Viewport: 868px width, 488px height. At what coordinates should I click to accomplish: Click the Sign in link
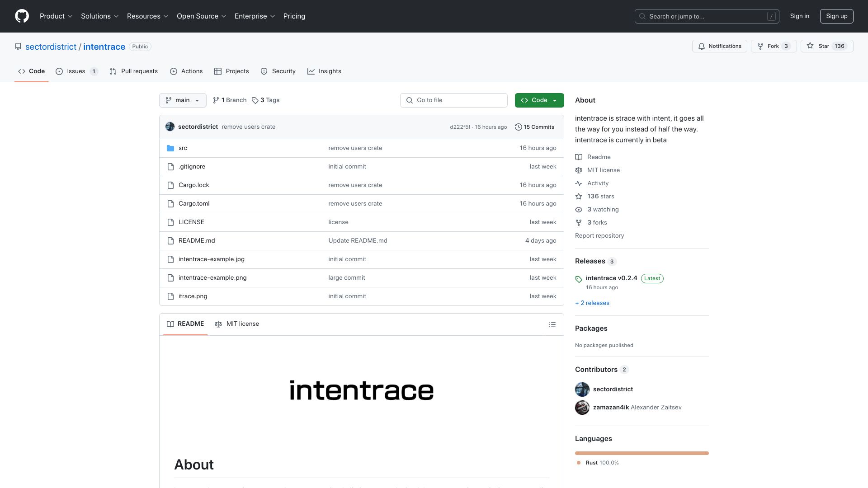pyautogui.click(x=799, y=16)
